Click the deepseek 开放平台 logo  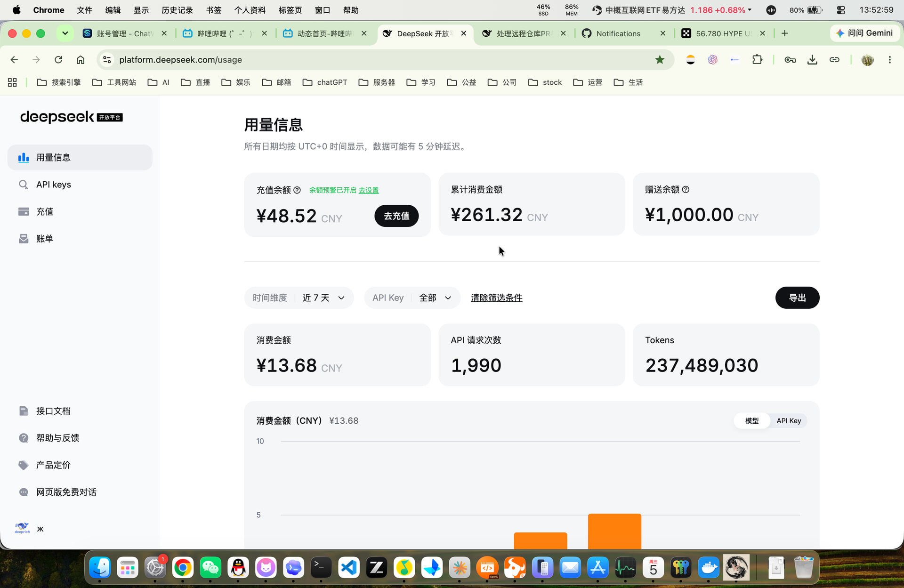pos(71,117)
